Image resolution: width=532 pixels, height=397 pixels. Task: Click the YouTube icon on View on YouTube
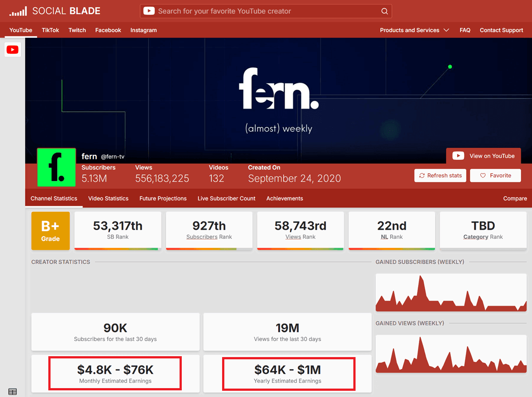(x=458, y=156)
